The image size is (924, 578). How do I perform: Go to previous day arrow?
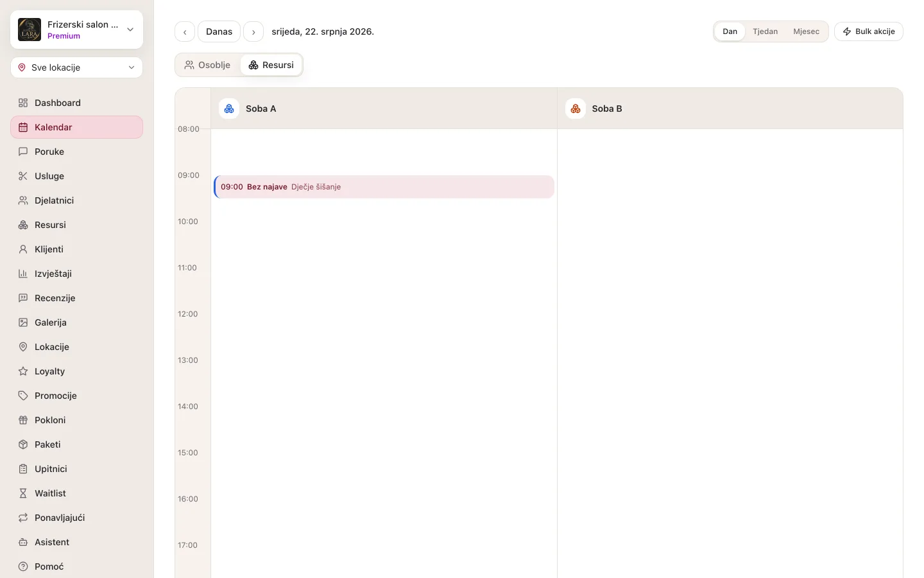185,31
